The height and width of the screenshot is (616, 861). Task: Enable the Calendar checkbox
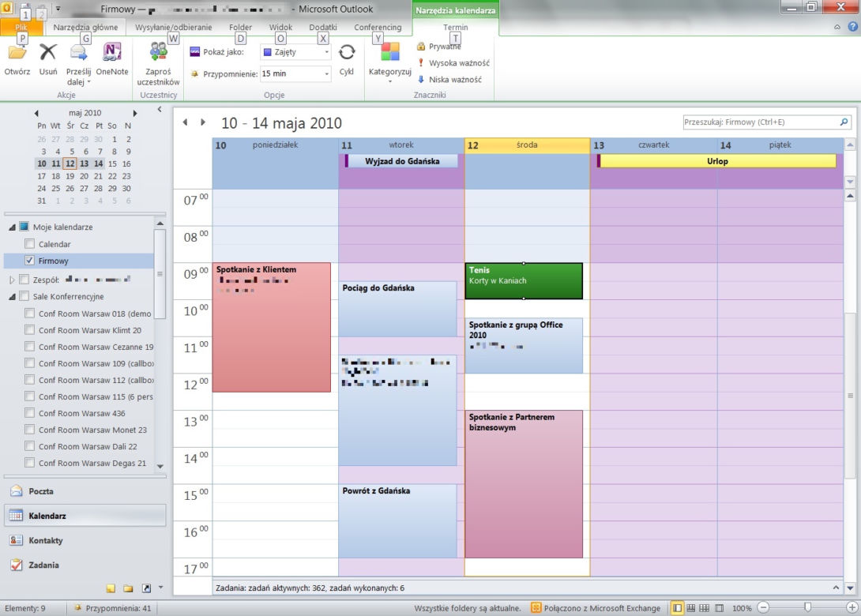pyautogui.click(x=30, y=244)
